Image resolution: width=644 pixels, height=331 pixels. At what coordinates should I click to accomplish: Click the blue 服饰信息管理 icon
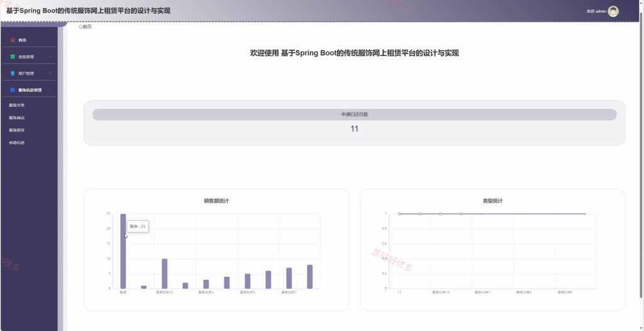pyautogui.click(x=13, y=89)
